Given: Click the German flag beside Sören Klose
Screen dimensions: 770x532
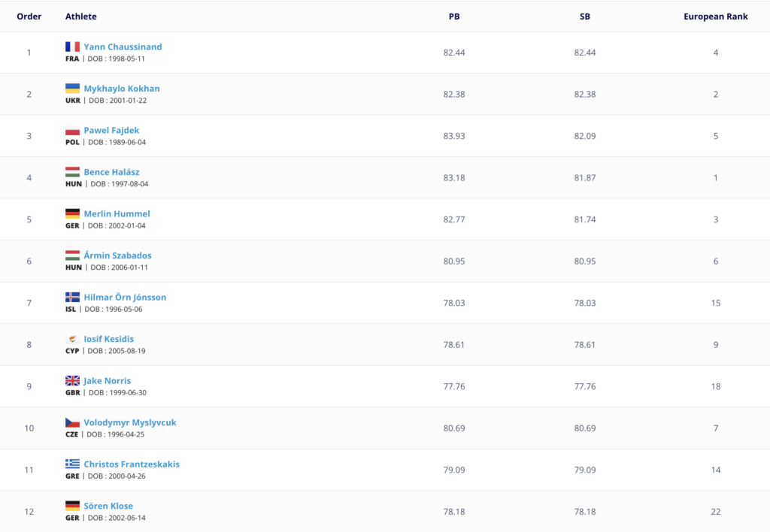Looking at the screenshot, I should point(72,506).
